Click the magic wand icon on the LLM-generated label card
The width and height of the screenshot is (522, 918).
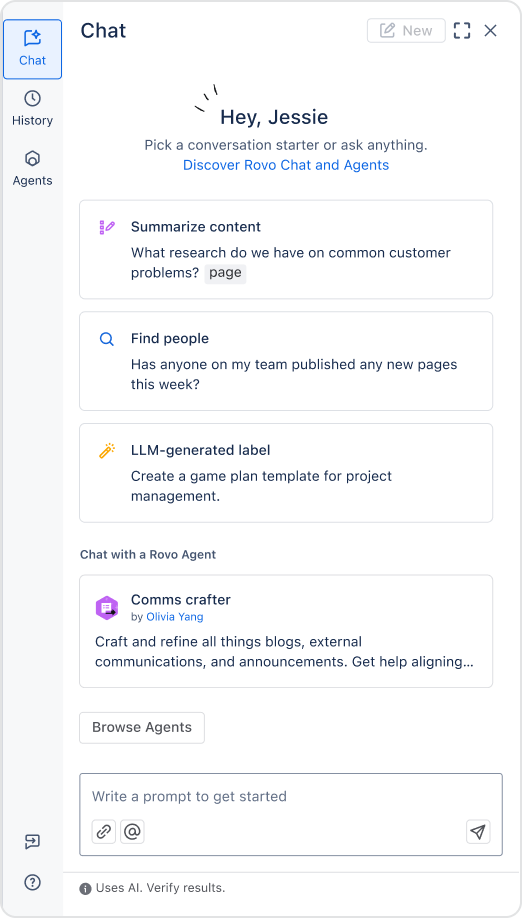pos(107,450)
